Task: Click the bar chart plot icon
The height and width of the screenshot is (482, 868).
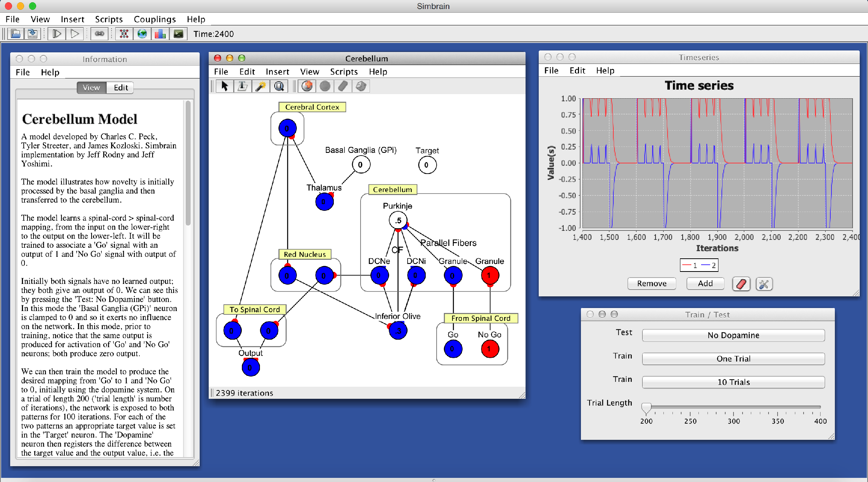Action: 160,34
